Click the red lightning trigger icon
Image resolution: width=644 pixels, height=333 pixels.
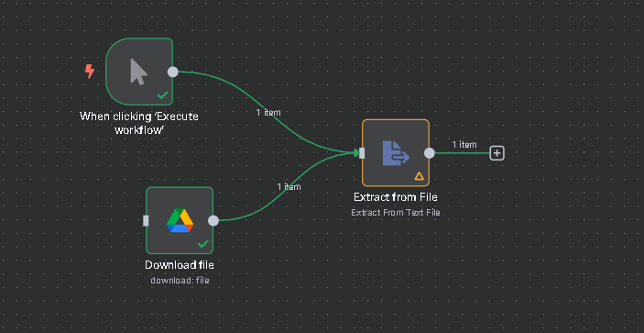click(x=90, y=72)
